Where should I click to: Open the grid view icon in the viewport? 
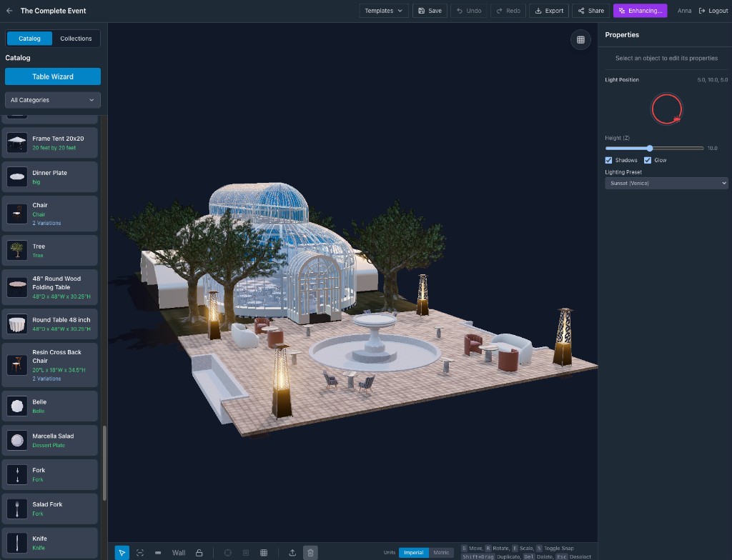coord(580,40)
